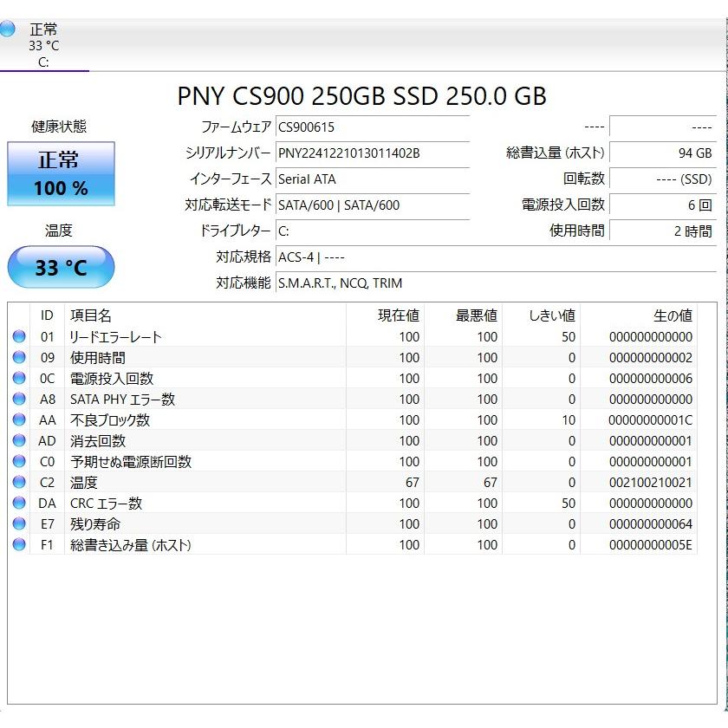Select the 不良ブロック数 attribute row
Screen dimensions: 728x728
click(353, 420)
